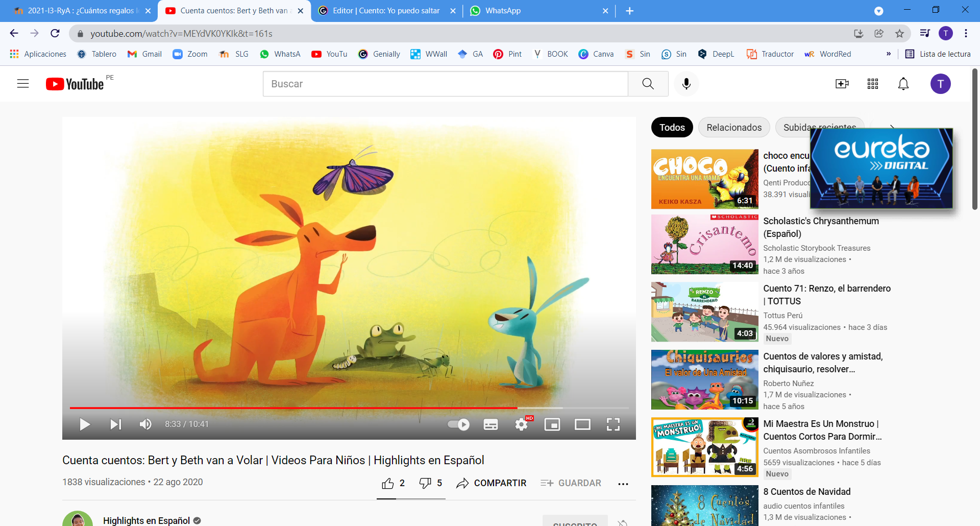The height and width of the screenshot is (526, 980).
Task: Dislike the video with thumbs down
Action: pyautogui.click(x=426, y=483)
